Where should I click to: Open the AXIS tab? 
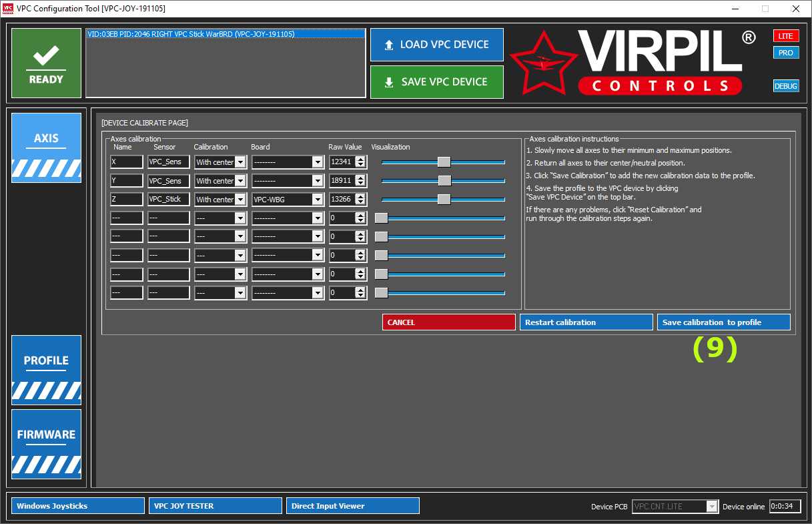pyautogui.click(x=46, y=148)
